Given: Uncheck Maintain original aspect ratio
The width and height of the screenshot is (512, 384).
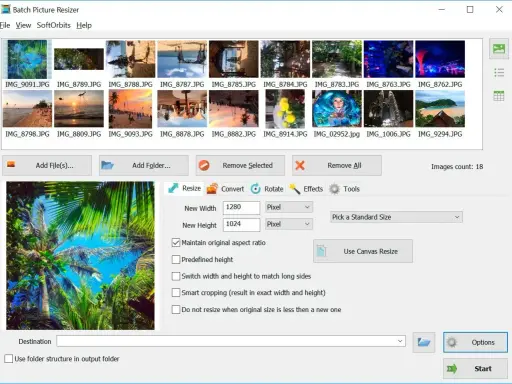Looking at the screenshot, I should 176,242.
